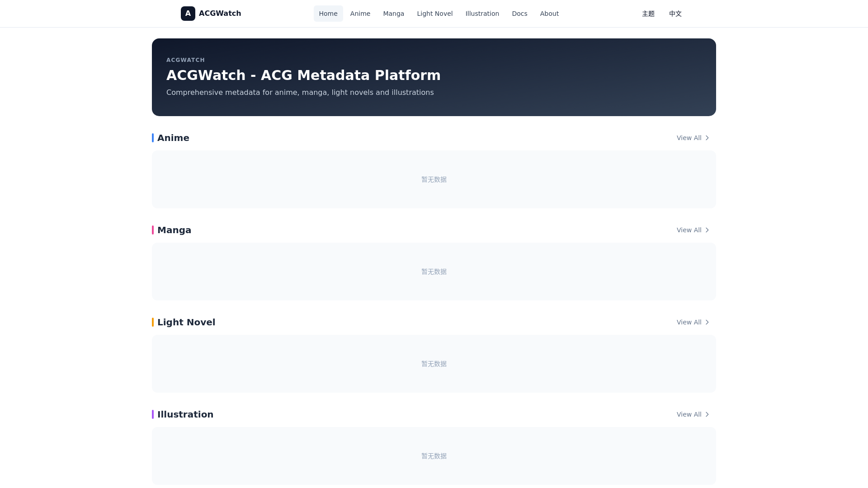Click the Illustration section heading

(x=185, y=414)
